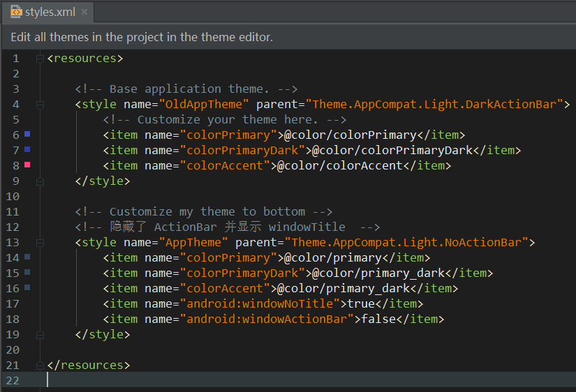Select the styles.xml tab
This screenshot has height=392, width=576.
tap(50, 12)
